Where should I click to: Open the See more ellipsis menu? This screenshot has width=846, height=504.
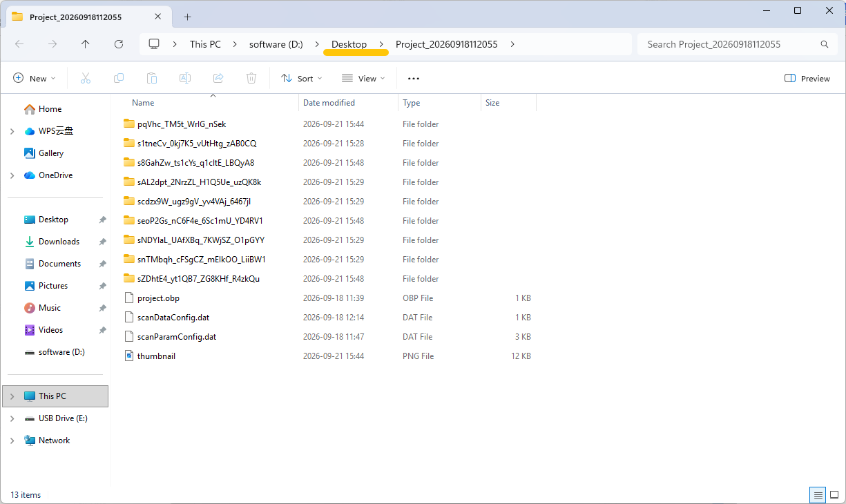coord(414,79)
